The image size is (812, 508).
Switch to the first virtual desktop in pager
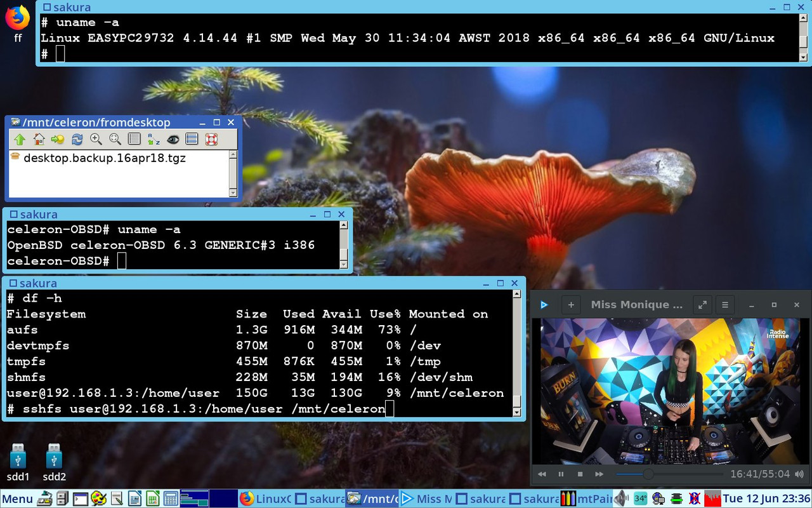194,499
